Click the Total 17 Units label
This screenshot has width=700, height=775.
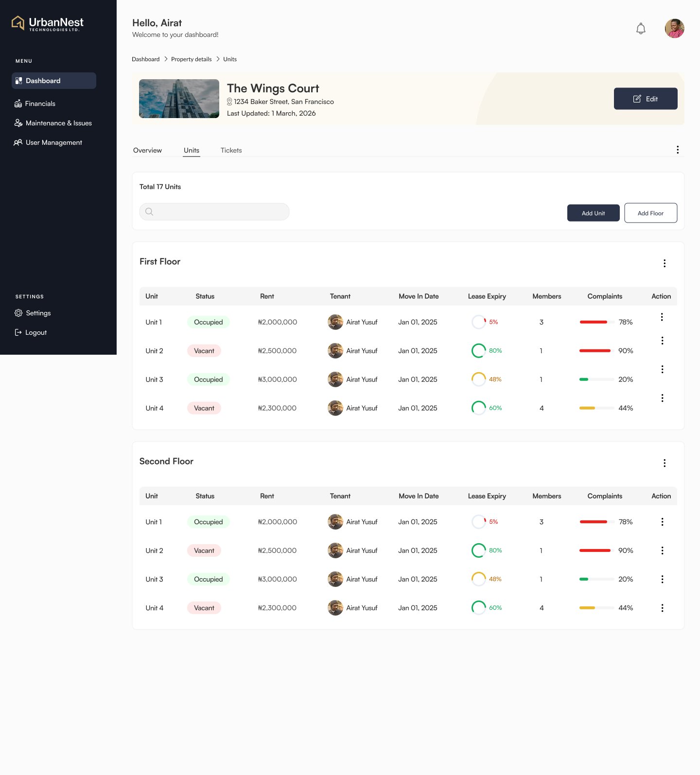click(x=160, y=187)
